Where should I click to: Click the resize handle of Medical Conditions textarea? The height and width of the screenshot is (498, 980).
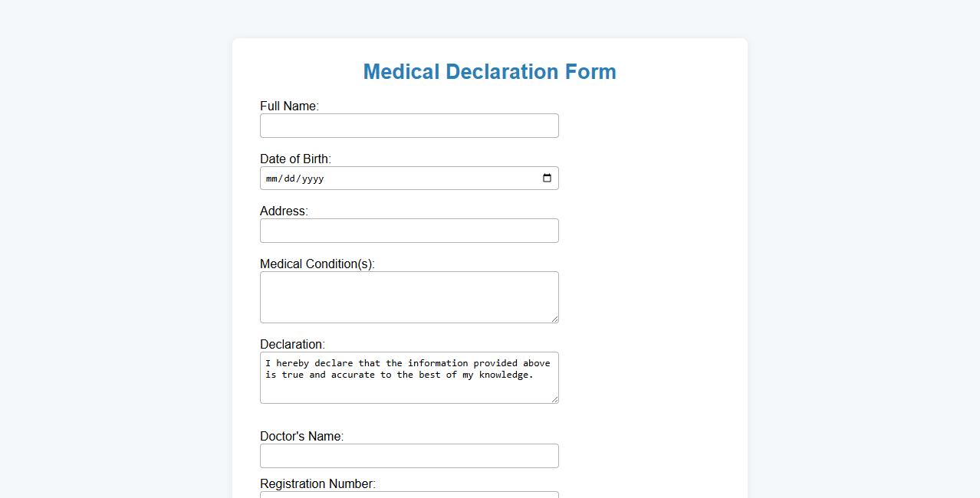pos(555,319)
